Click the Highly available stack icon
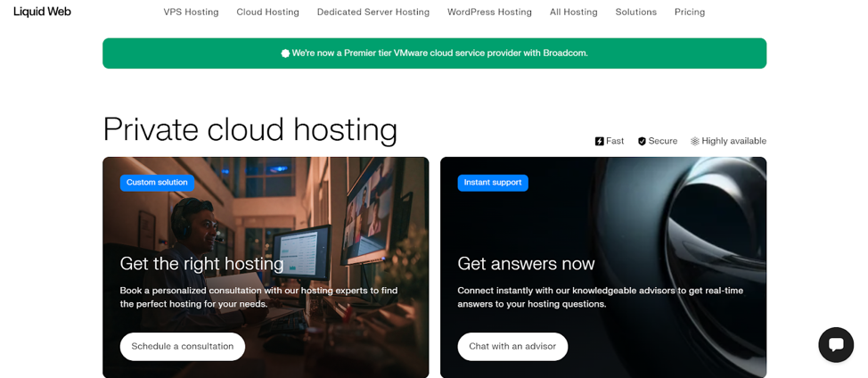Viewport: 868px width, 378px height. coord(695,141)
